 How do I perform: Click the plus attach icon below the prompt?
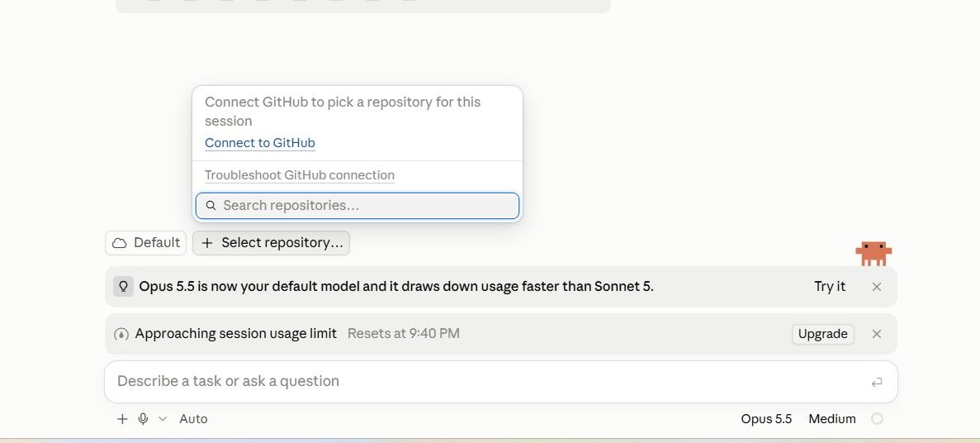pos(122,419)
